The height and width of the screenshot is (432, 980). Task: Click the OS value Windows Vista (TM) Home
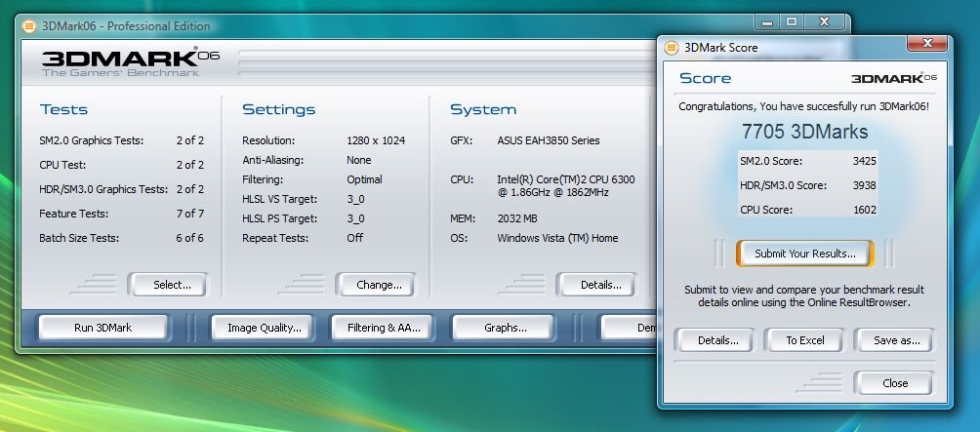(x=557, y=238)
